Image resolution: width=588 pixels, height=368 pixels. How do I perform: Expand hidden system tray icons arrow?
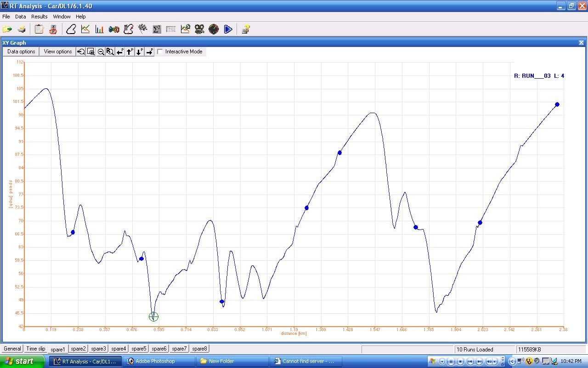coord(512,362)
